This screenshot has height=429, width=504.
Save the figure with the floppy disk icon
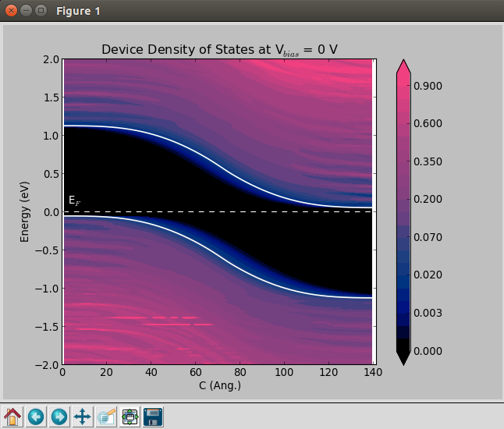pyautogui.click(x=153, y=417)
